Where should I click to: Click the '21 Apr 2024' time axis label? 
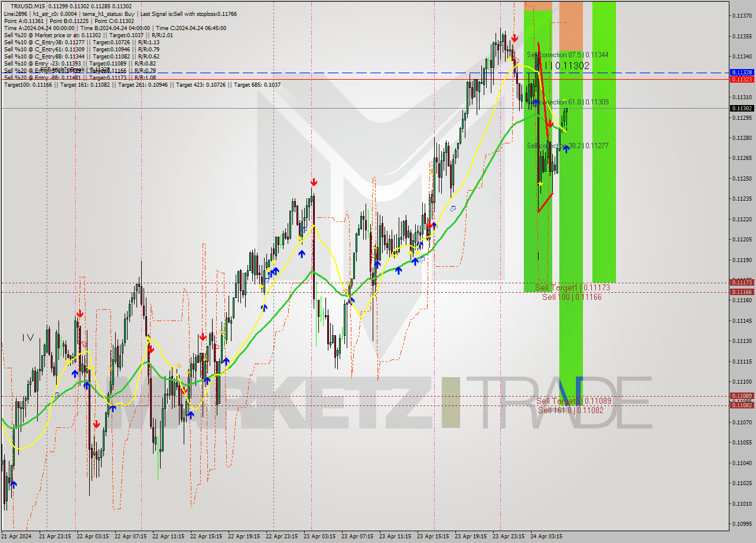pyautogui.click(x=15, y=537)
